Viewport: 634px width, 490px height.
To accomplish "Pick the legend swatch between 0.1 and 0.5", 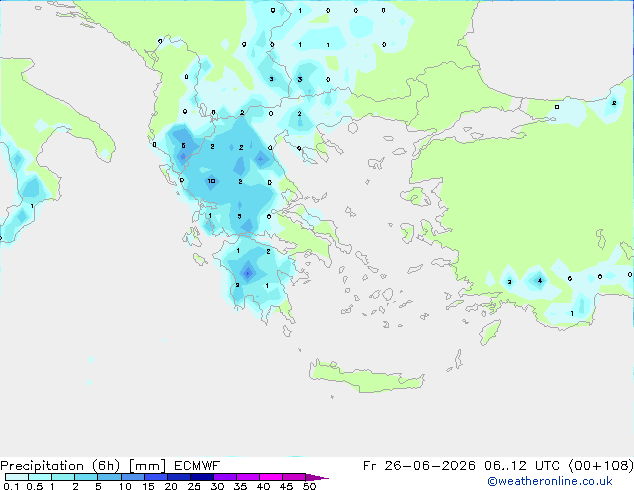I will (x=17, y=477).
